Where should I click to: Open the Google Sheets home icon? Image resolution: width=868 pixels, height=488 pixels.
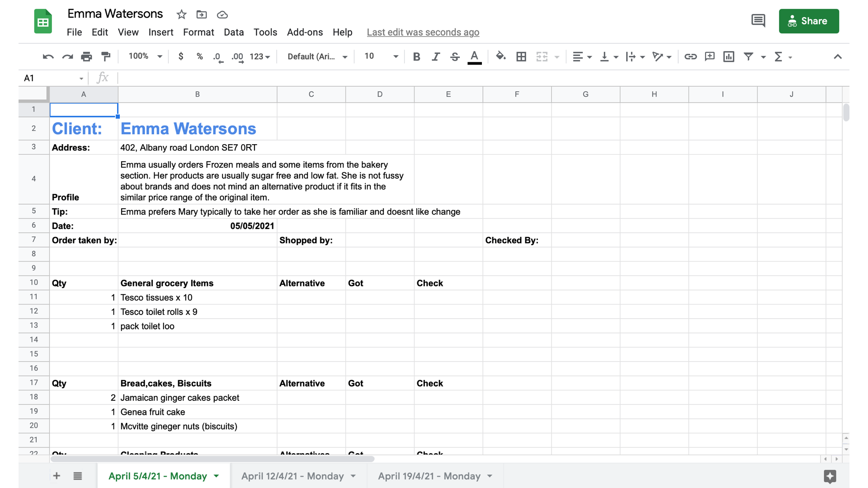click(x=43, y=21)
